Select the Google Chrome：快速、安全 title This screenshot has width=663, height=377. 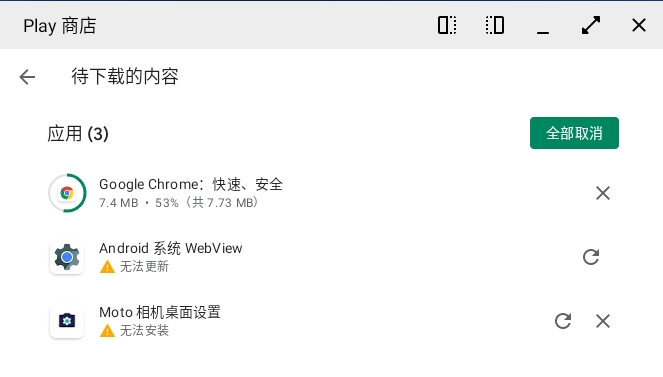pos(191,184)
